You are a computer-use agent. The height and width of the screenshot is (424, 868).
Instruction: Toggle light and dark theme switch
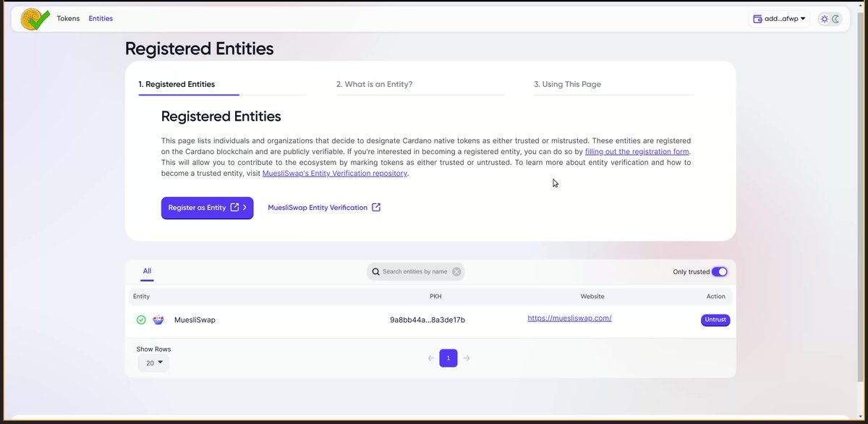coord(830,19)
